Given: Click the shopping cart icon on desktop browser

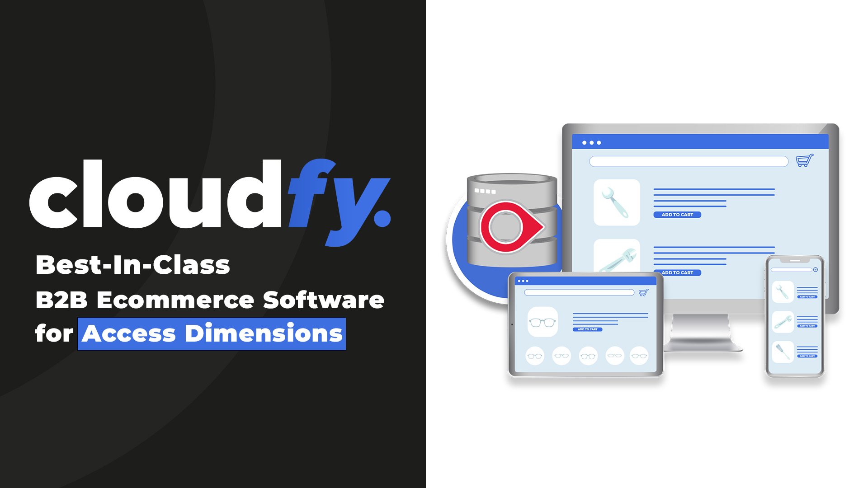Looking at the screenshot, I should tap(802, 161).
